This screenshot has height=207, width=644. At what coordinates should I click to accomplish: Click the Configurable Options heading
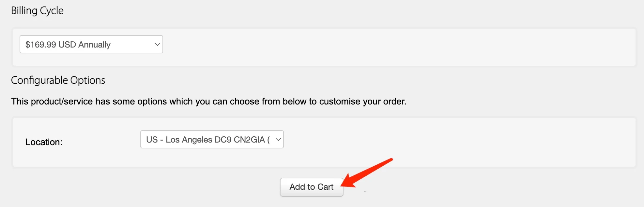58,80
